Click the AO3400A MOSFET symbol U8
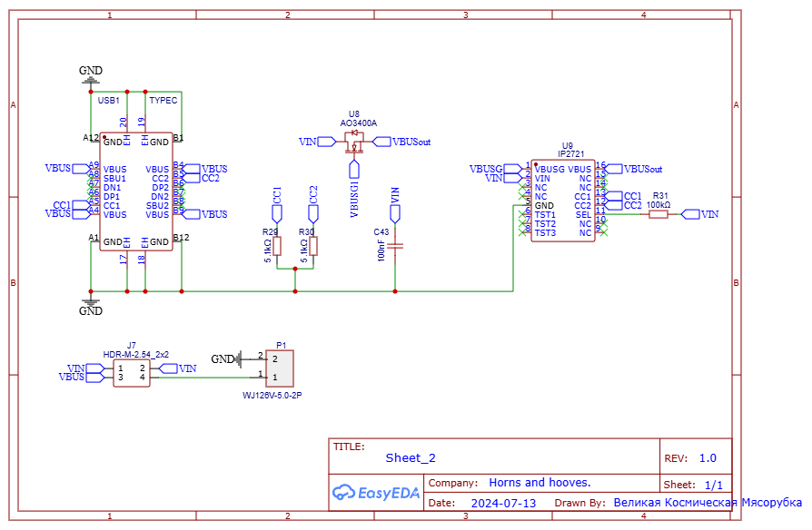 (354, 142)
